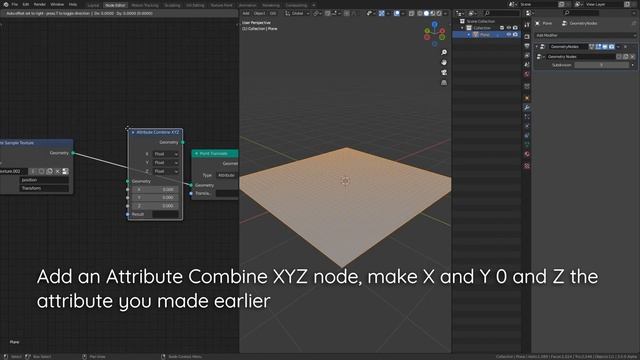Collapse the Collection in outliner
Screen dimensions: 640x360
pos(462,28)
